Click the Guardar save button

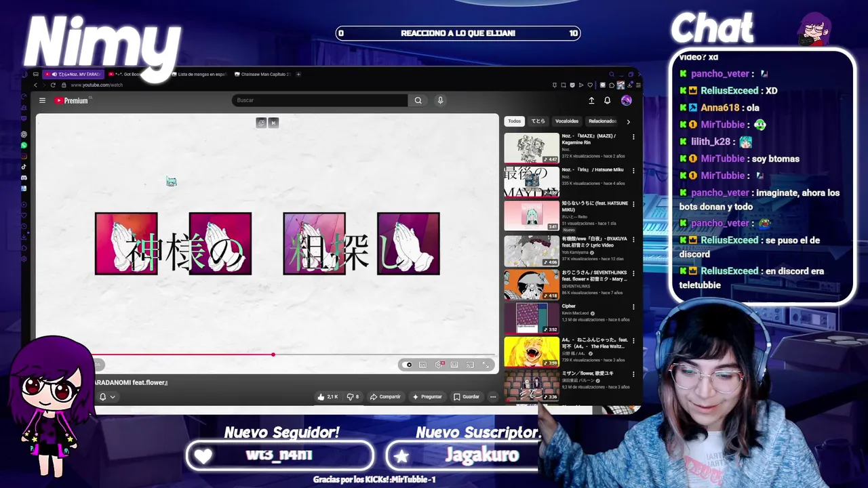467,396
